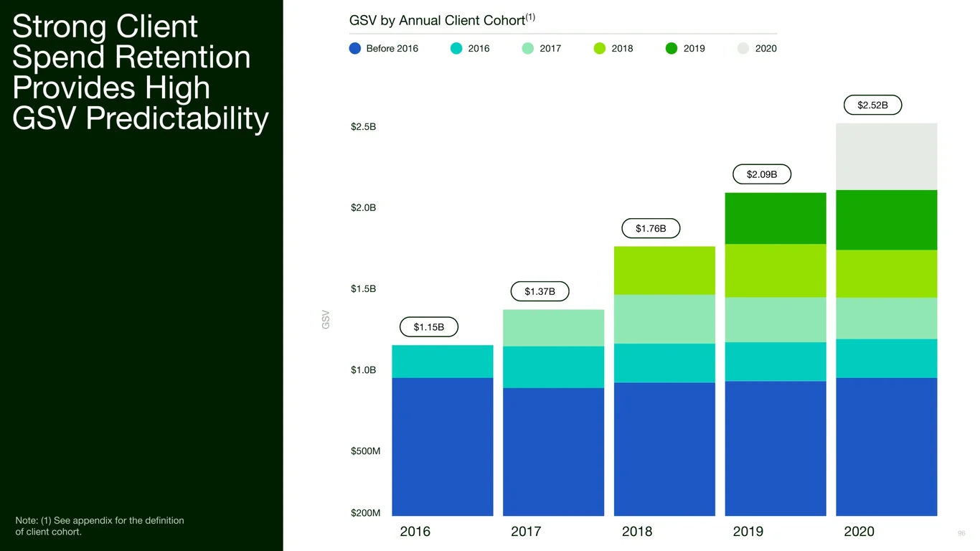Select the '2018' legend label text
The image size is (980, 551).
(x=622, y=49)
